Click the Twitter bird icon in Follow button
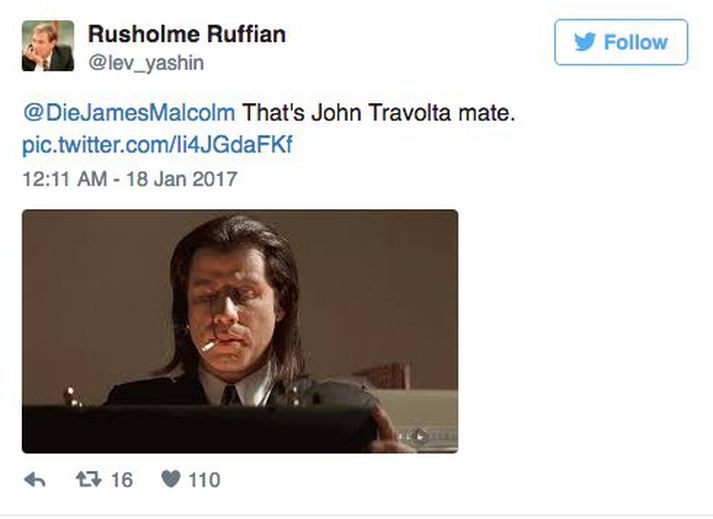Screen dimensions: 713x519 point(585,42)
